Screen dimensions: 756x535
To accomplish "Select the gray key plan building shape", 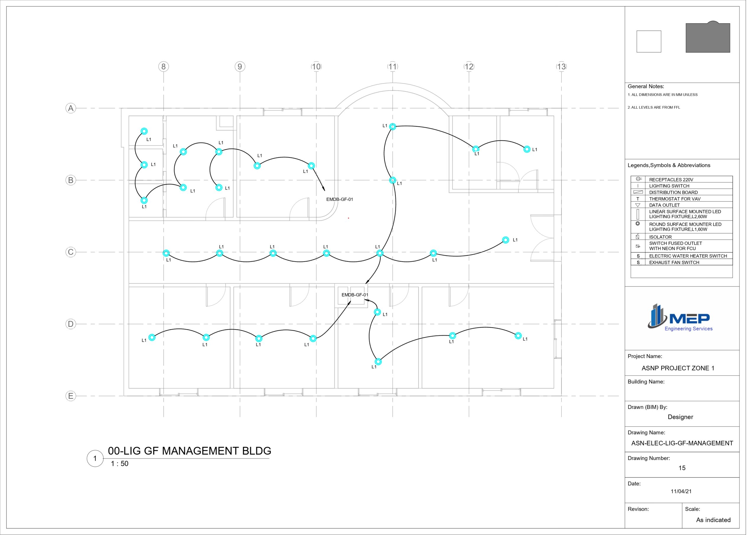I will pos(708,38).
